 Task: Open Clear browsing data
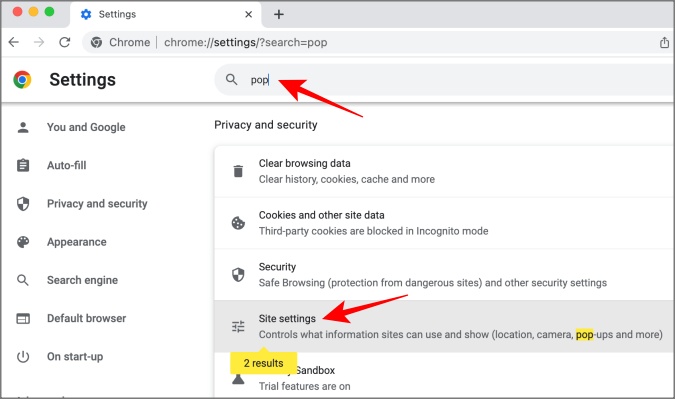point(444,171)
